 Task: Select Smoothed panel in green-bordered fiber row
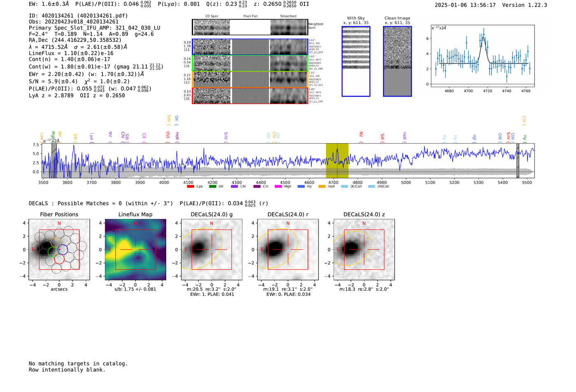289,63
